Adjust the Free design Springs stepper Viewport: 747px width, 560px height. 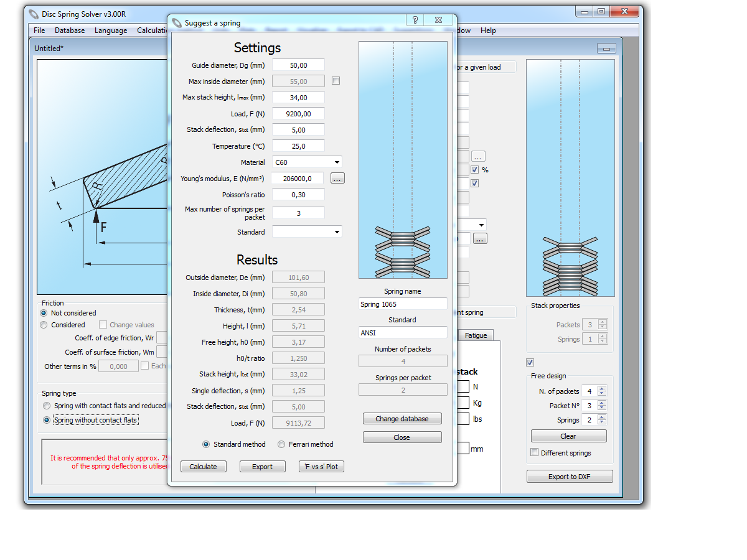point(601,420)
